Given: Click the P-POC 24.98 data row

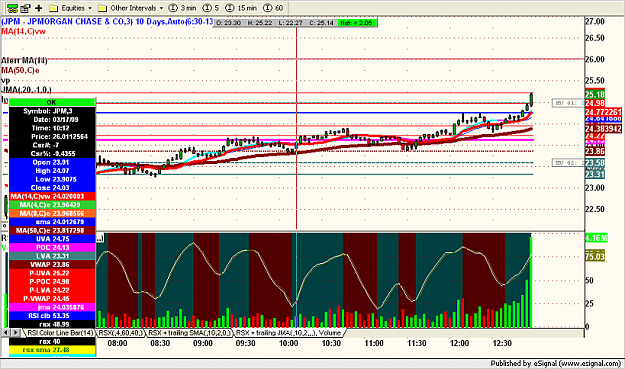Looking at the screenshot, I should (52, 281).
